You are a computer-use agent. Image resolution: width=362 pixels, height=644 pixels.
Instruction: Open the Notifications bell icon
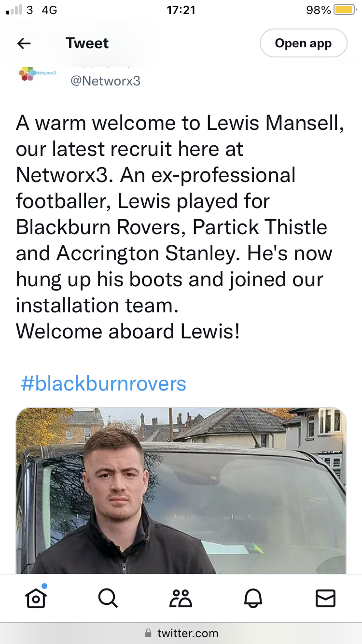[x=253, y=599]
